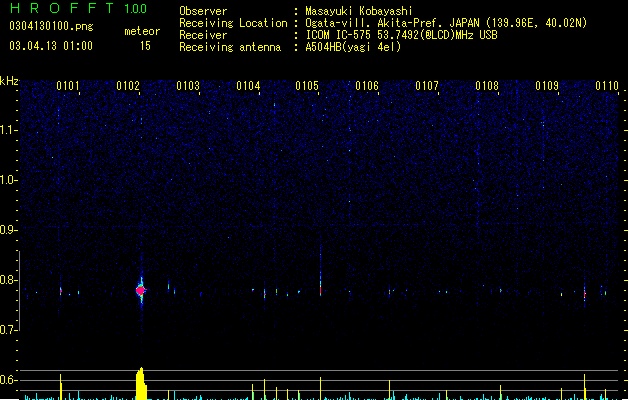This screenshot has height=400, width=629.
Task: Click the tall echo streak near 0105
Action: [x=321, y=273]
